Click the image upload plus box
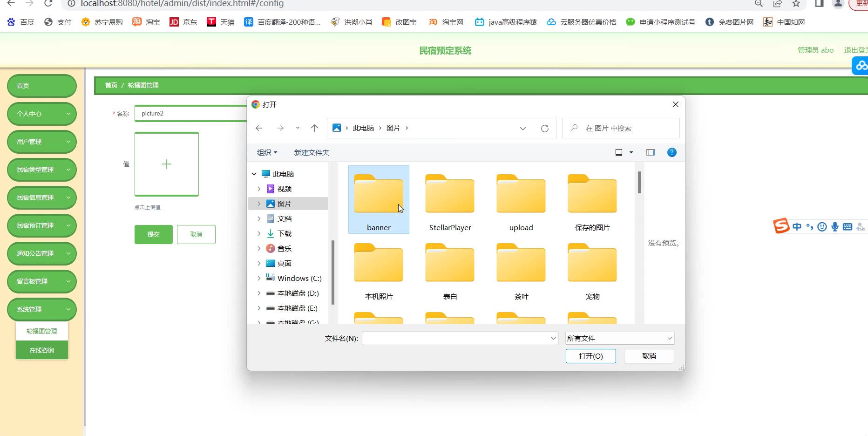Screen dimensions: 868x436 click(x=167, y=164)
